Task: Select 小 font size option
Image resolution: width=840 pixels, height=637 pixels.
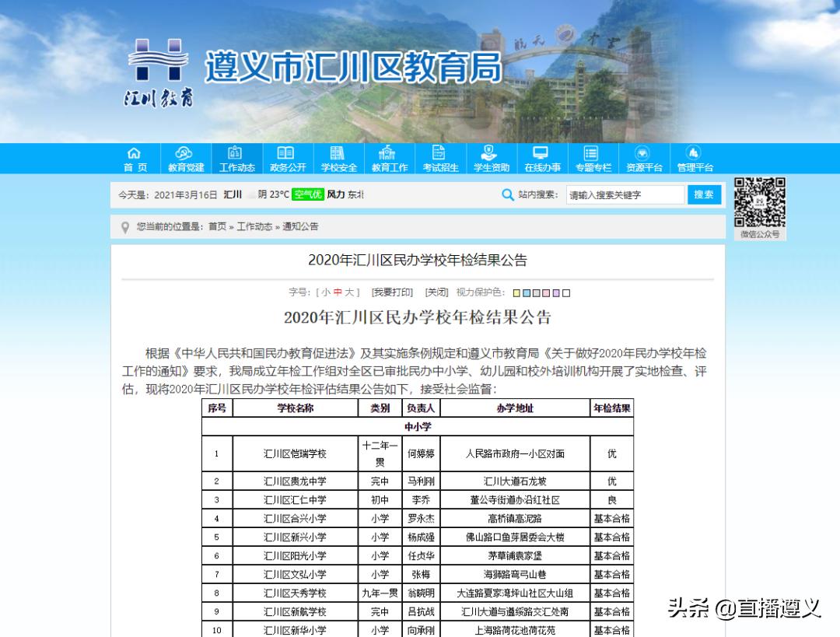Action: point(326,292)
